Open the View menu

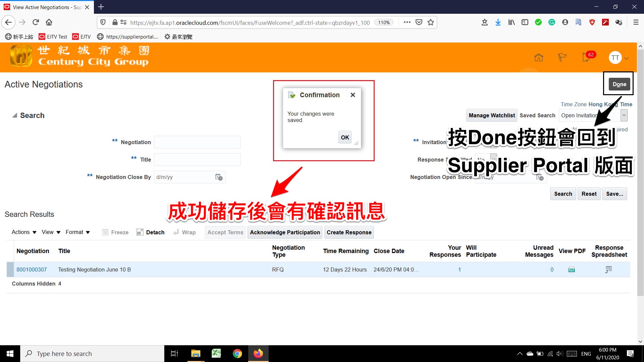(x=51, y=232)
